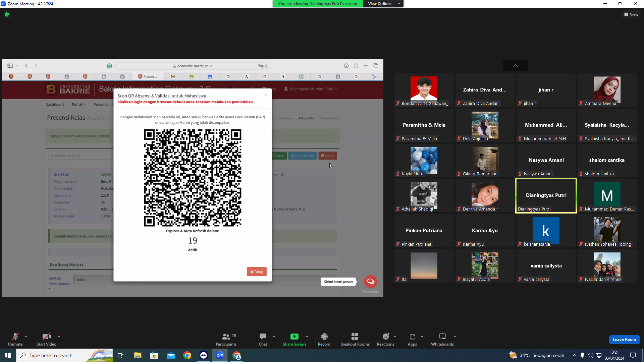Show hidden system tray icons
Image resolution: width=644 pixels, height=362 pixels.
(x=575, y=355)
